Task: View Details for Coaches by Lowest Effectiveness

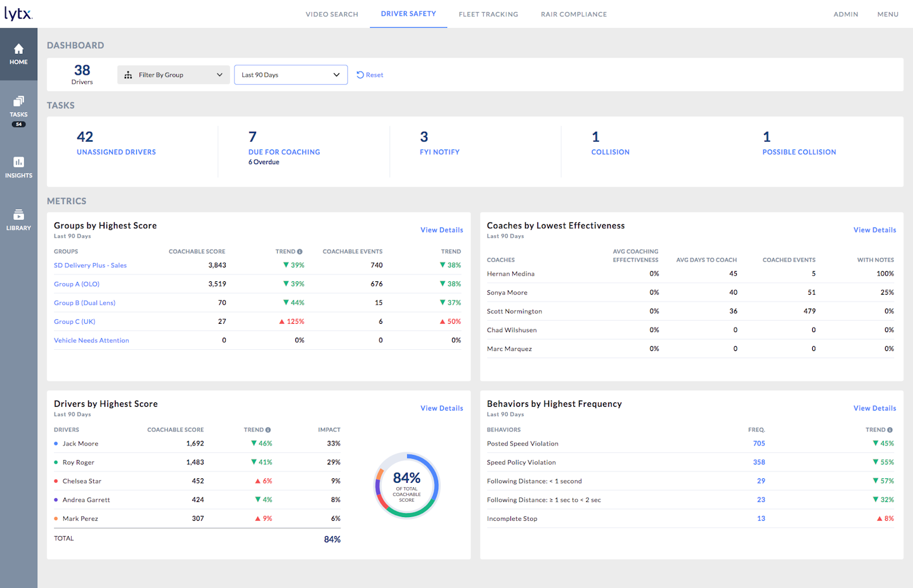Action: point(874,230)
